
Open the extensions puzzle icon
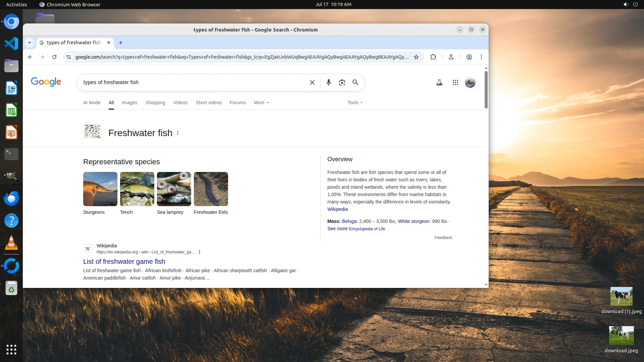[433, 57]
